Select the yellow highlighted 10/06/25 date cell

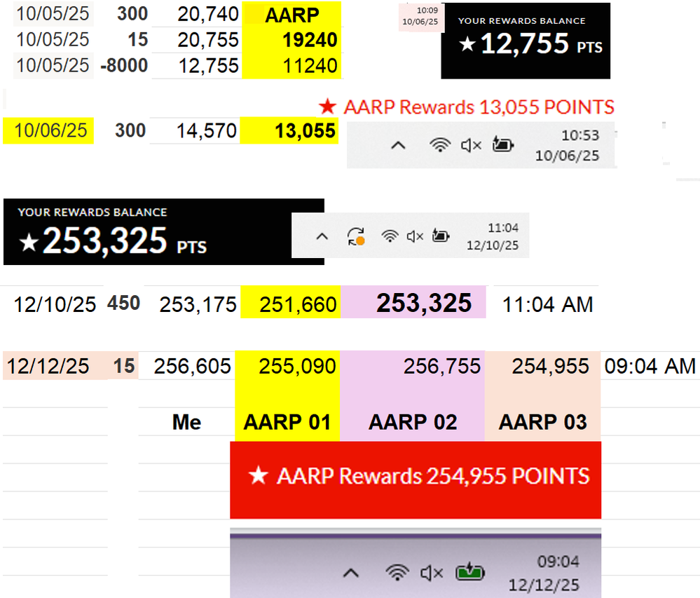(48, 130)
